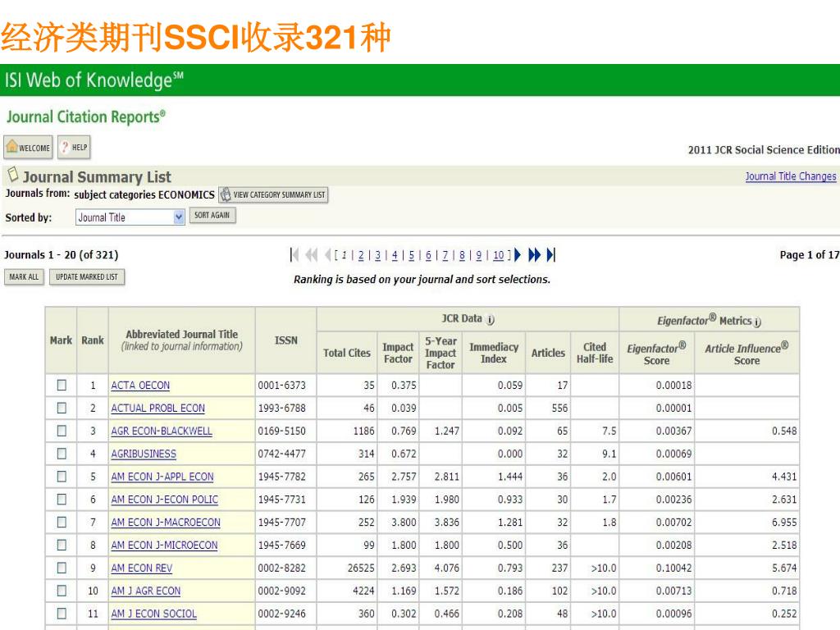Image resolution: width=840 pixels, height=630 pixels.
Task: Open page 6 of results
Action: [428, 256]
